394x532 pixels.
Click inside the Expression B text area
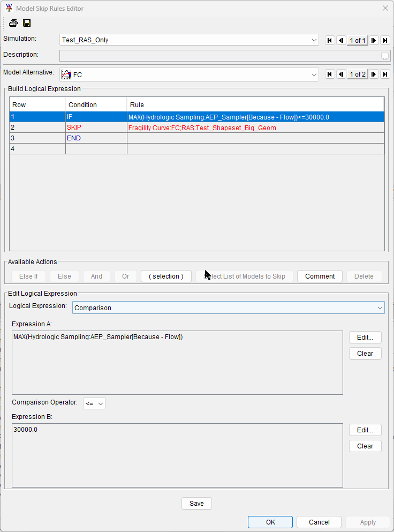[177, 455]
